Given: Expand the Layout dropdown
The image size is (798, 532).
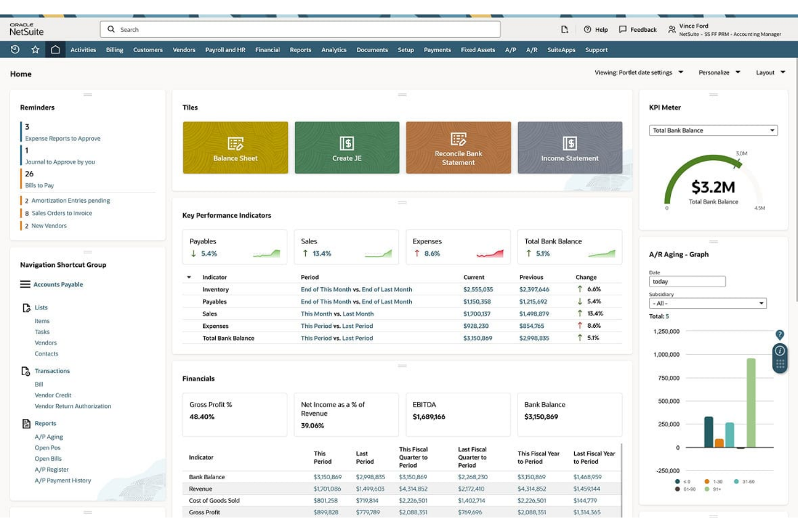Looking at the screenshot, I should (x=771, y=72).
